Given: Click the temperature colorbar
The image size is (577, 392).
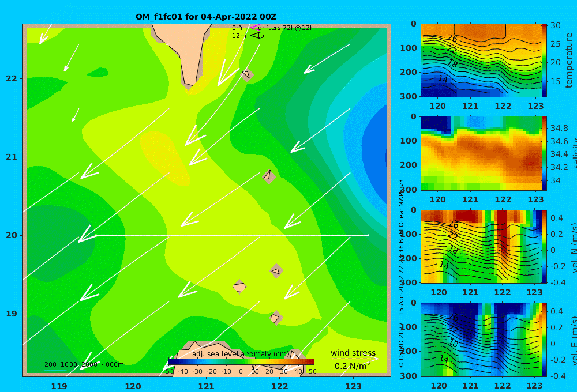Looking at the screenshot, I should pos(545,61).
